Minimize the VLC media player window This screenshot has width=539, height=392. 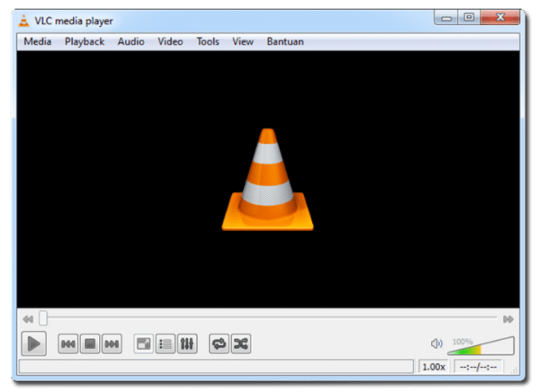click(446, 17)
